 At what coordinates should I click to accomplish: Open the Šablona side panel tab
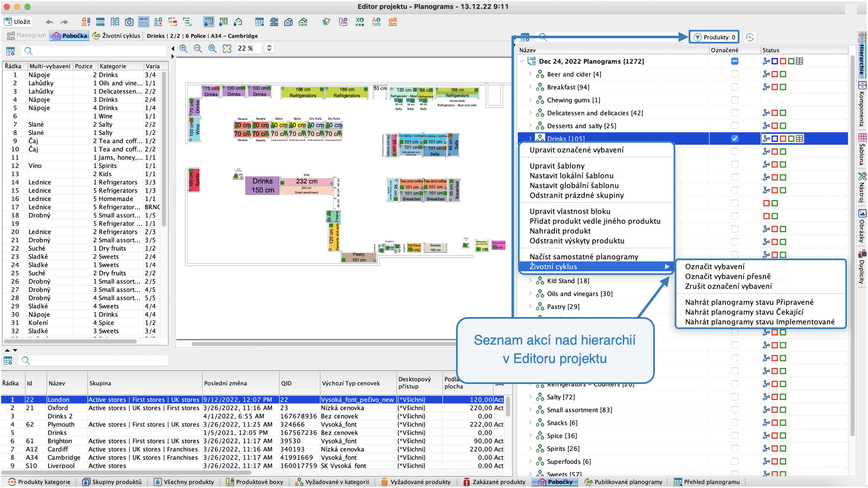point(862,149)
